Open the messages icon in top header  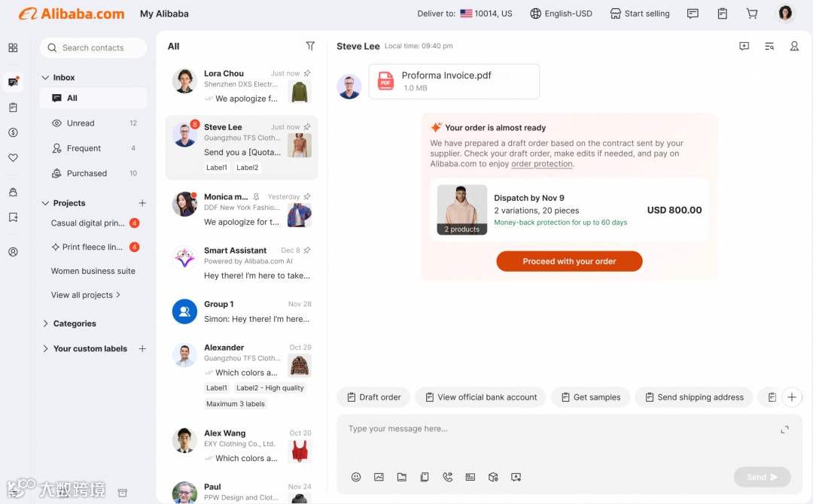693,14
